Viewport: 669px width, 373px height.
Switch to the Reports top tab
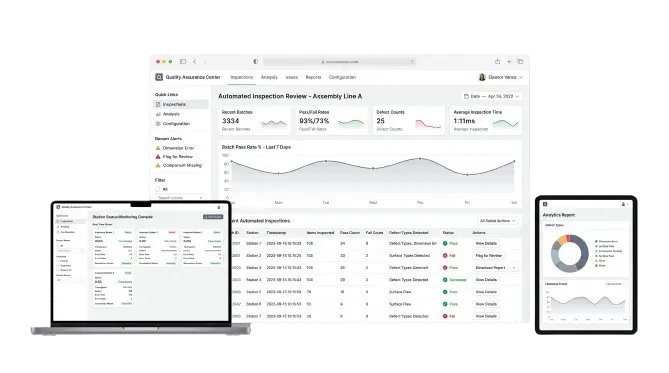313,77
